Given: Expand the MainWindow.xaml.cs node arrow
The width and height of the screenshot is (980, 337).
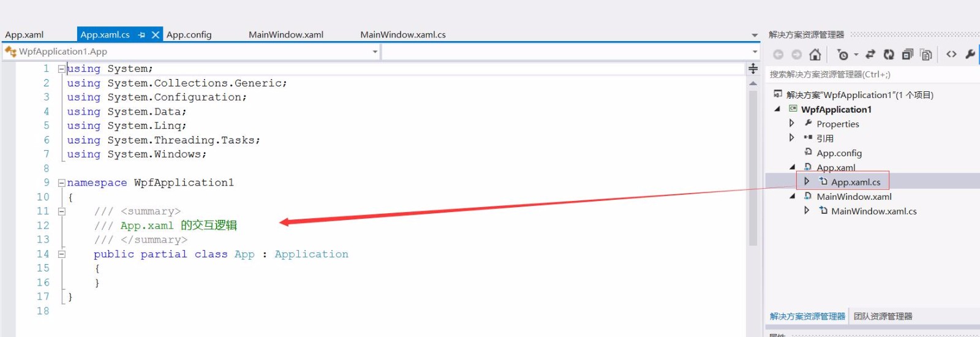Looking at the screenshot, I should tap(806, 210).
